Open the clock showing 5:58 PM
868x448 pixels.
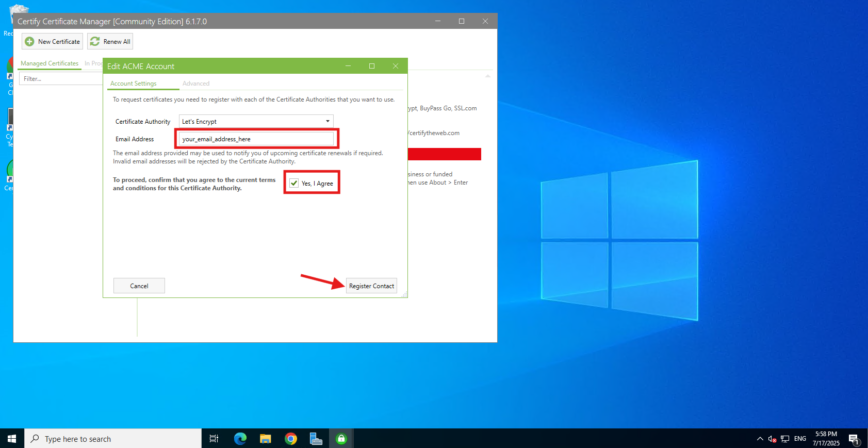[826, 439]
